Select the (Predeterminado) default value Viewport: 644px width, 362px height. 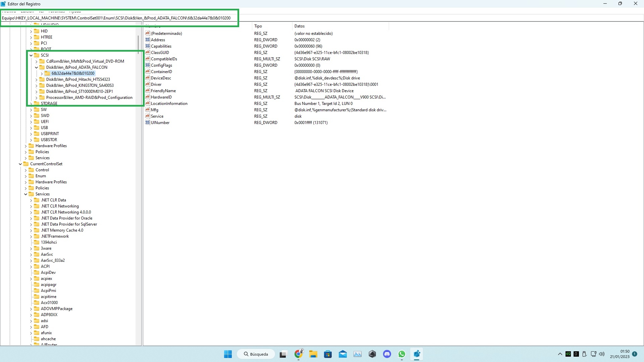166,33
